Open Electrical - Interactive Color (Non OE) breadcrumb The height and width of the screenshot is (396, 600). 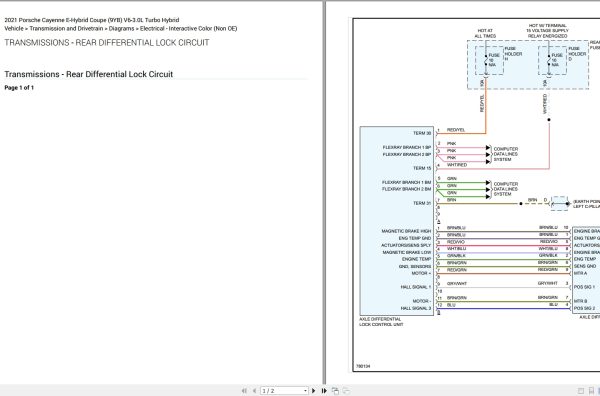click(x=188, y=29)
